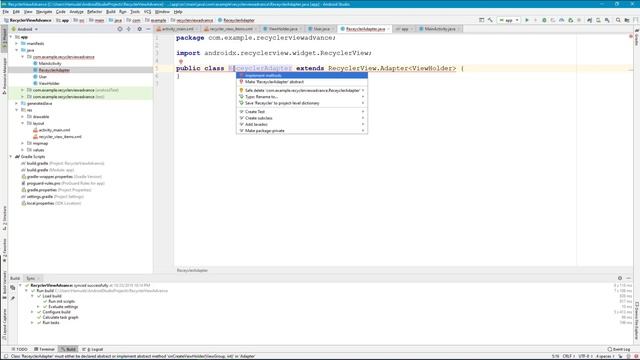Click the Stop square toolbar icon
The image size is (640, 360).
click(x=579, y=20)
